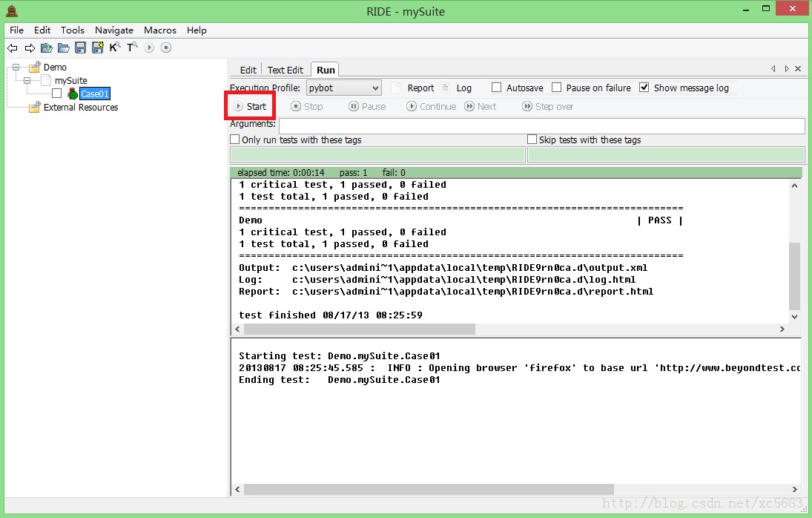This screenshot has height=518, width=812.
Task: Open the Report button
Action: [x=413, y=88]
